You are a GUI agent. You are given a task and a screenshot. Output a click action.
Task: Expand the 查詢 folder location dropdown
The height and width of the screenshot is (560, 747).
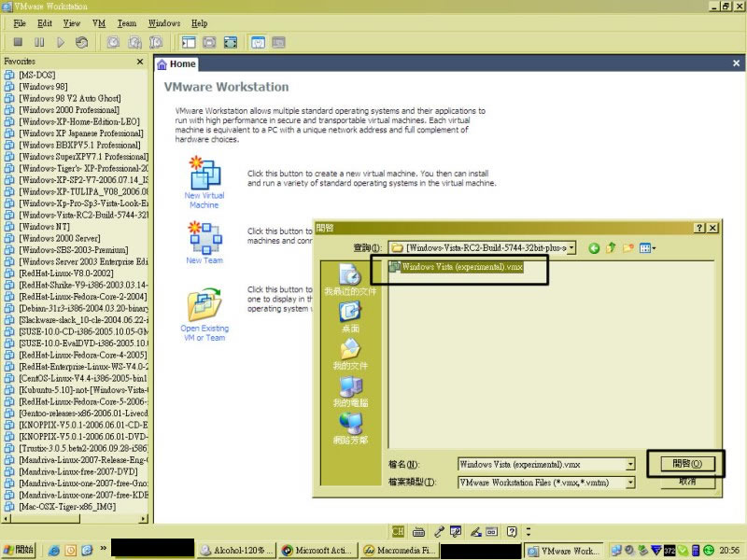pos(571,247)
